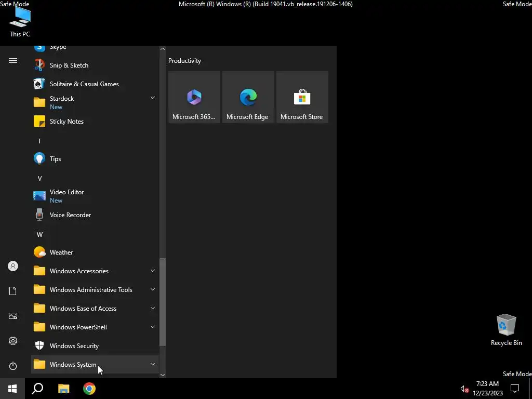Launch Voice Recorder
532x399 pixels.
(x=95, y=215)
